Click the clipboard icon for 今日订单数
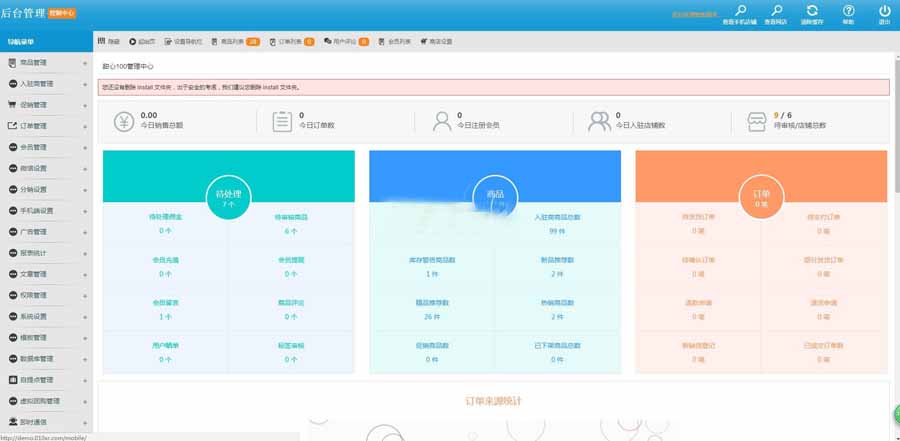This screenshot has width=900, height=441. 282,121
